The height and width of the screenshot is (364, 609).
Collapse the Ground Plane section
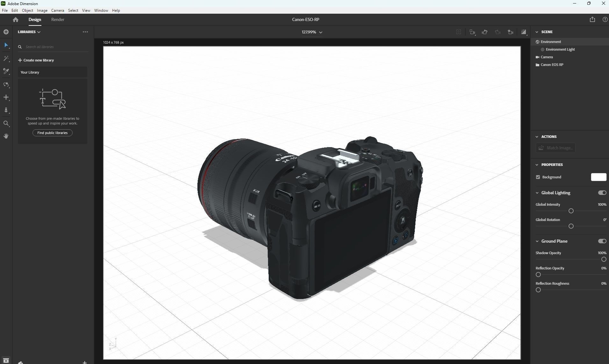537,241
